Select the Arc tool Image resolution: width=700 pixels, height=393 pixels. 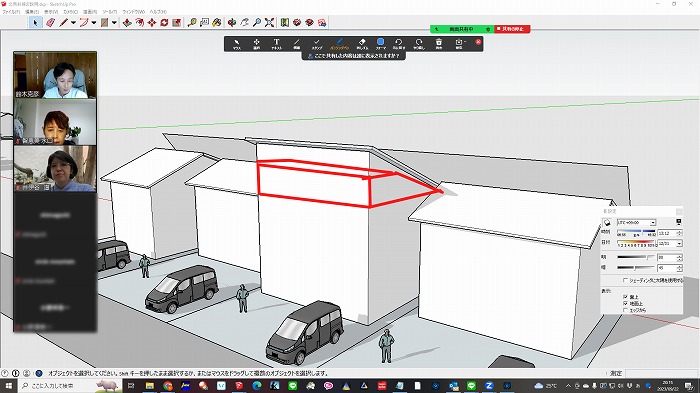[84, 22]
